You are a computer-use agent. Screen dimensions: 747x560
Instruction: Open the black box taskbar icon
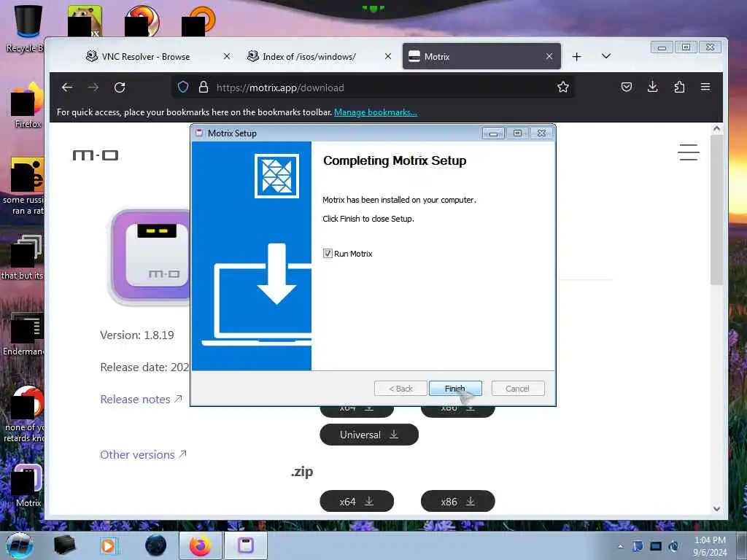tap(64, 545)
